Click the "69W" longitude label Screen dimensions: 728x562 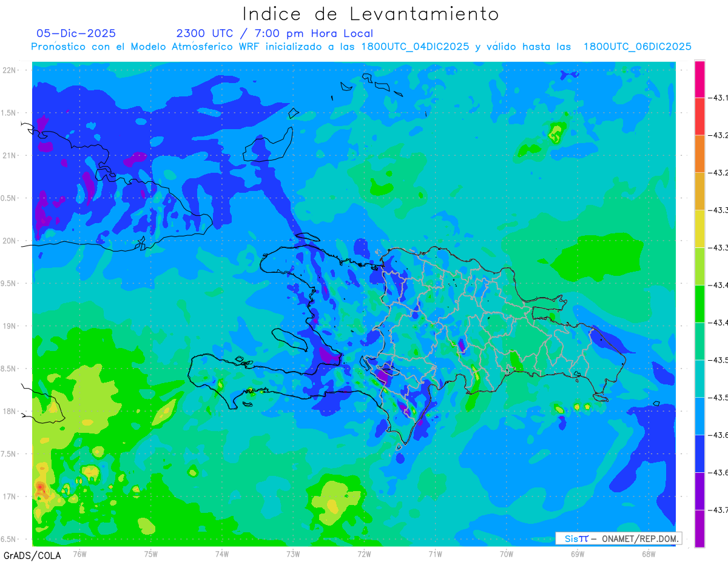[578, 554]
